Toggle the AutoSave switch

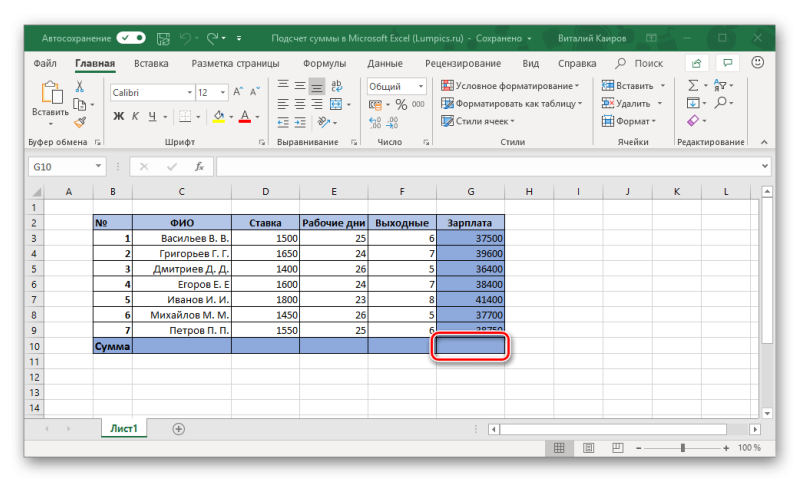click(131, 38)
